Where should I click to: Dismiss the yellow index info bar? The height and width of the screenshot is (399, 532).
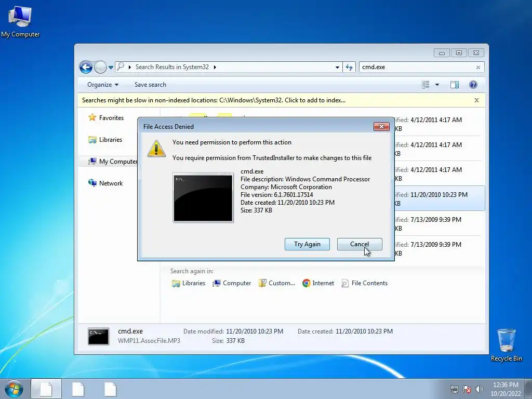pos(476,100)
